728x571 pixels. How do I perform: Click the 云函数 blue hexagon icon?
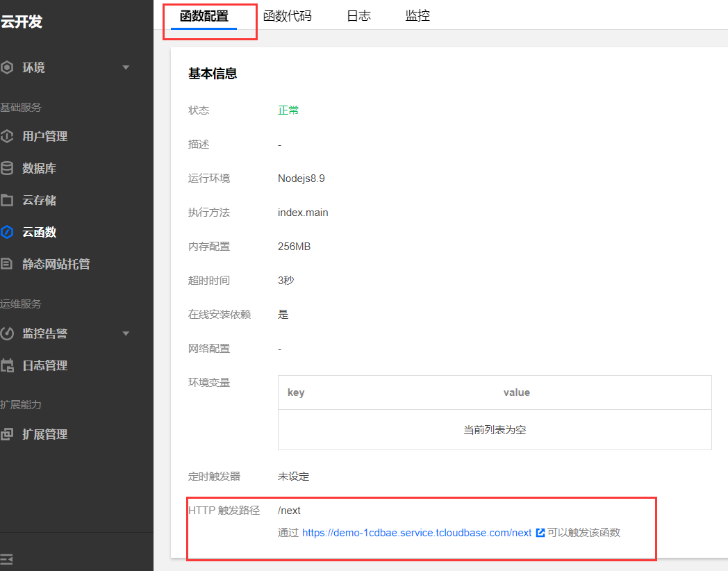[x=7, y=231]
